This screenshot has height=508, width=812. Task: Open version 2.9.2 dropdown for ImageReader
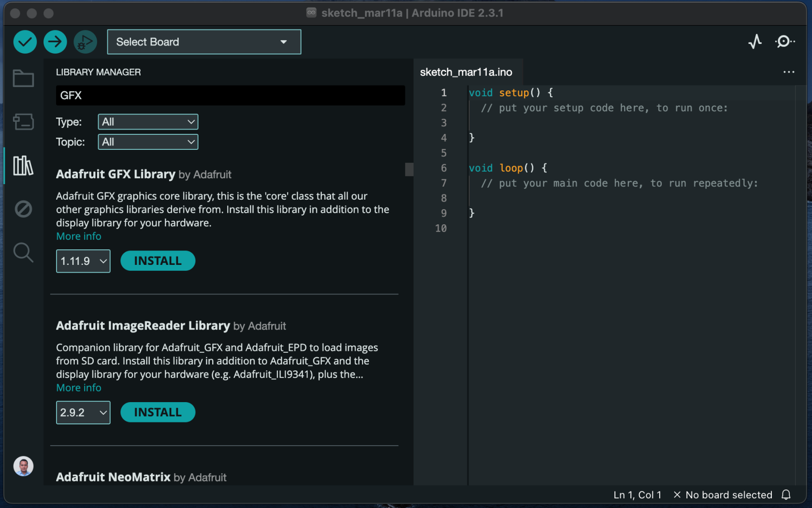[x=83, y=412]
